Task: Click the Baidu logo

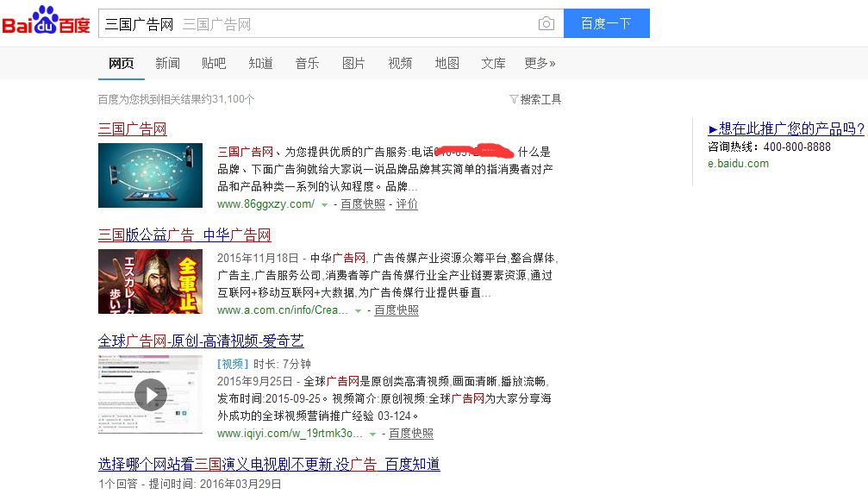Action: coord(46,20)
